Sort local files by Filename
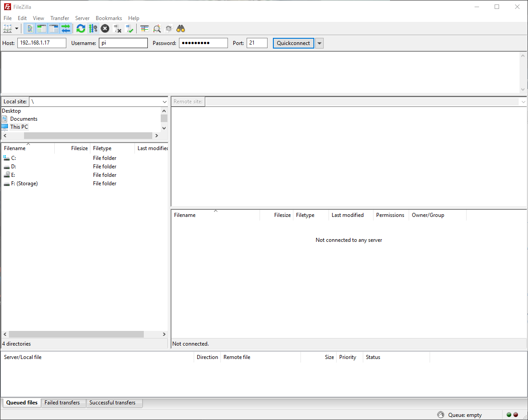Viewport: 528px width, 420px height. (x=28, y=148)
